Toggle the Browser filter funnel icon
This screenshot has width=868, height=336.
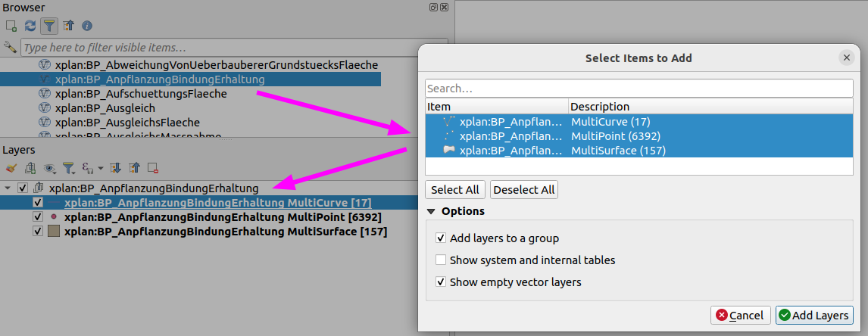(x=49, y=26)
